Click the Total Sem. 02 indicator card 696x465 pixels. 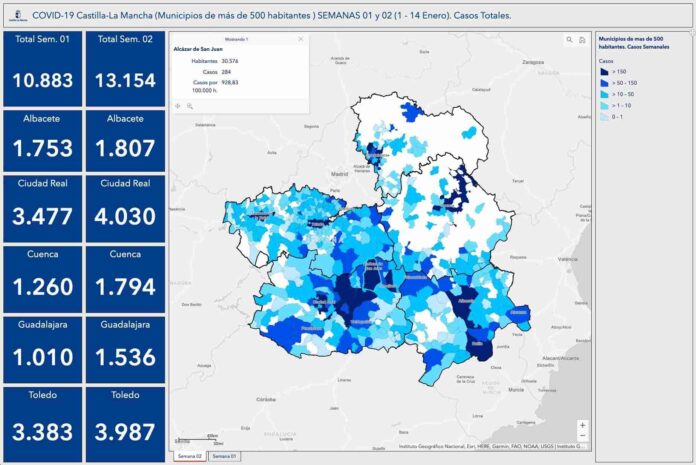(125, 68)
